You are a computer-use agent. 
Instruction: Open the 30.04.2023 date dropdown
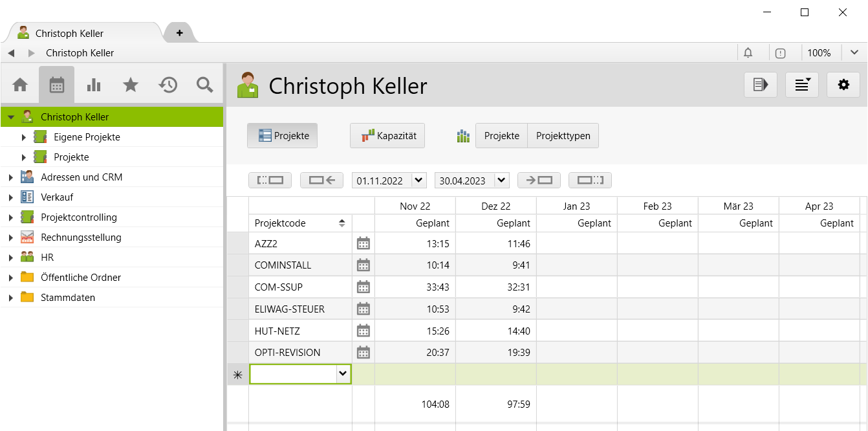(472, 180)
